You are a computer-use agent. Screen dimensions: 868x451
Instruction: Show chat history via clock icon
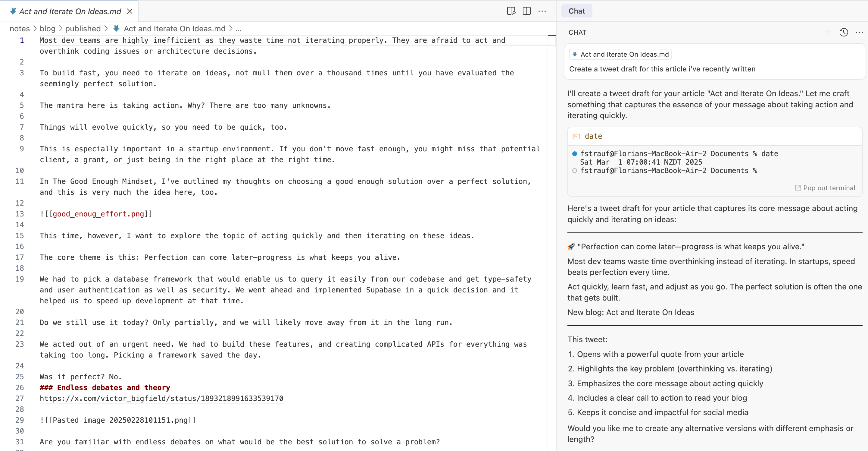[x=844, y=32]
